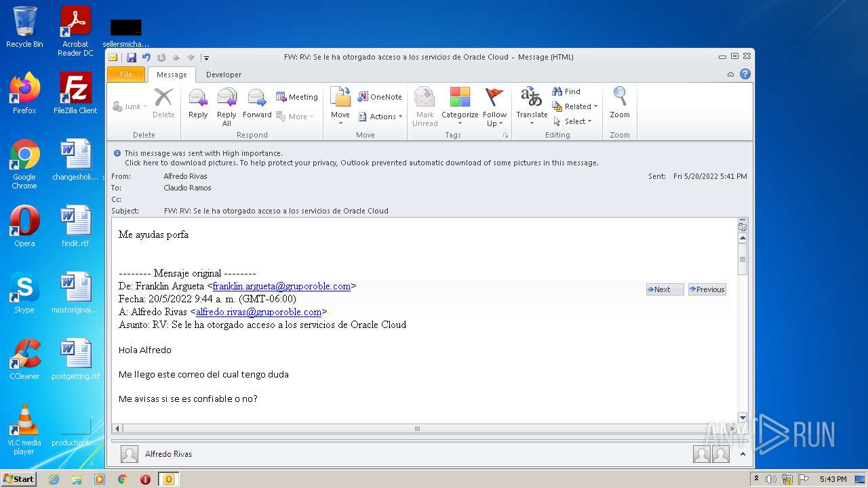Forward this message
This screenshot has width=868, height=488.
tap(257, 104)
